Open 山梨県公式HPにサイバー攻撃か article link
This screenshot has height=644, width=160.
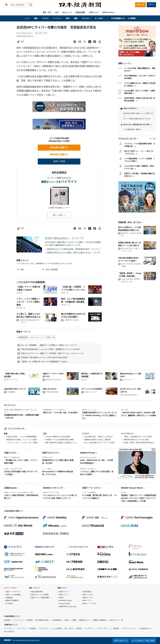[69, 252]
